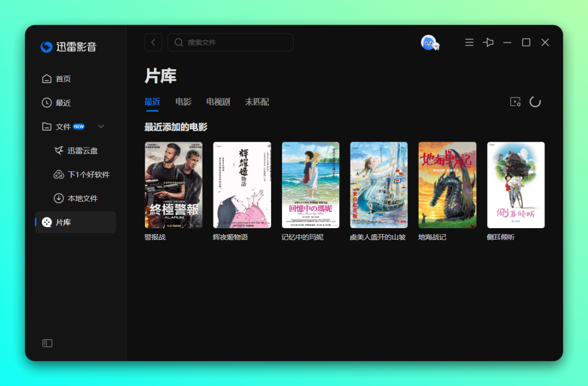Open library settings icon
Image resolution: width=588 pixels, height=386 pixels.
(515, 102)
